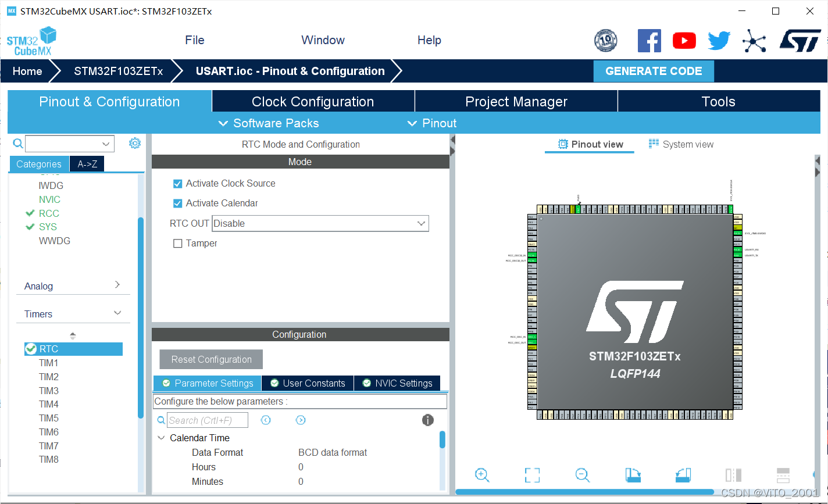Click the parameter info icon

[428, 420]
